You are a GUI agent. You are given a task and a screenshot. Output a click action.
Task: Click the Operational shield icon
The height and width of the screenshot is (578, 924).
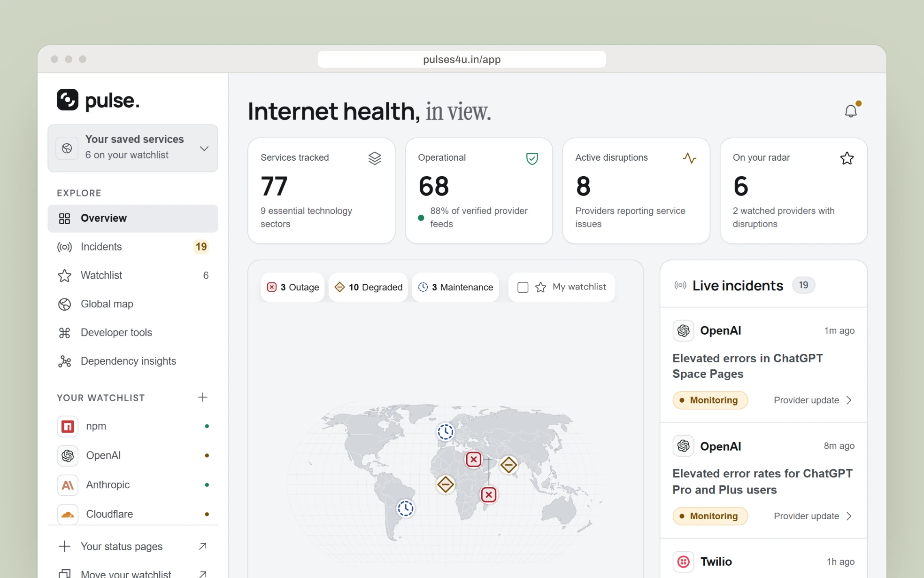point(532,158)
